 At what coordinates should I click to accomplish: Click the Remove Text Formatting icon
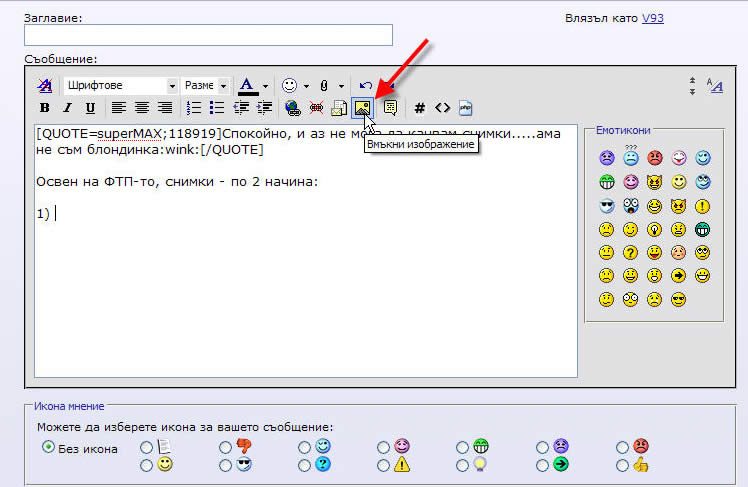click(45, 85)
